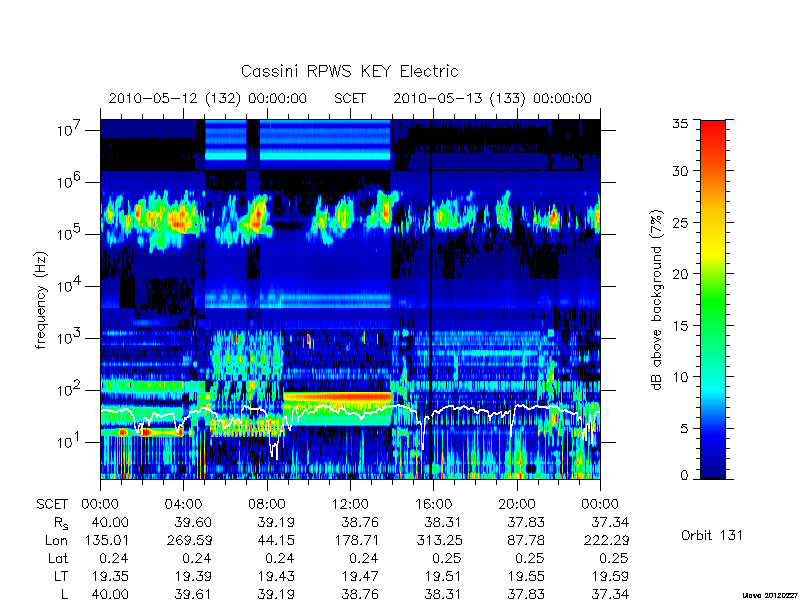This screenshot has height=600, width=800.
Task: Click the LT row header label
Action: pos(61,576)
